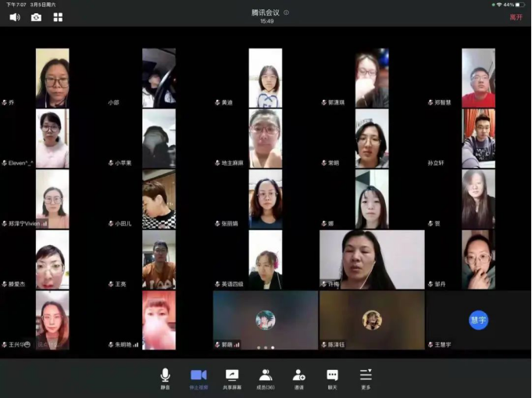Toggle the speaker audio icon at top left
Viewport: 532px width, 398px height.
15,16
